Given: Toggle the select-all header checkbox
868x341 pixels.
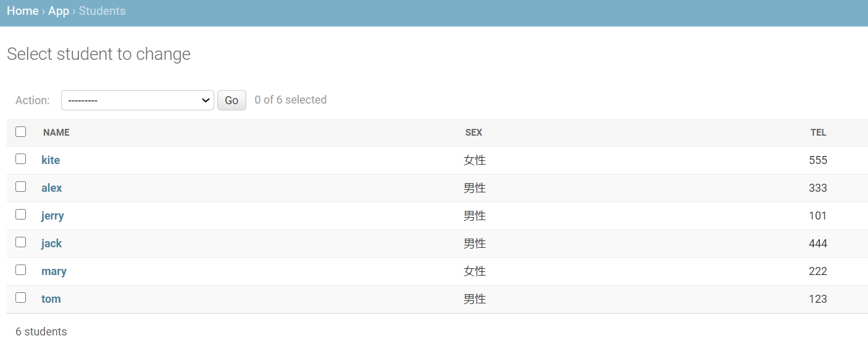Looking at the screenshot, I should [21, 132].
